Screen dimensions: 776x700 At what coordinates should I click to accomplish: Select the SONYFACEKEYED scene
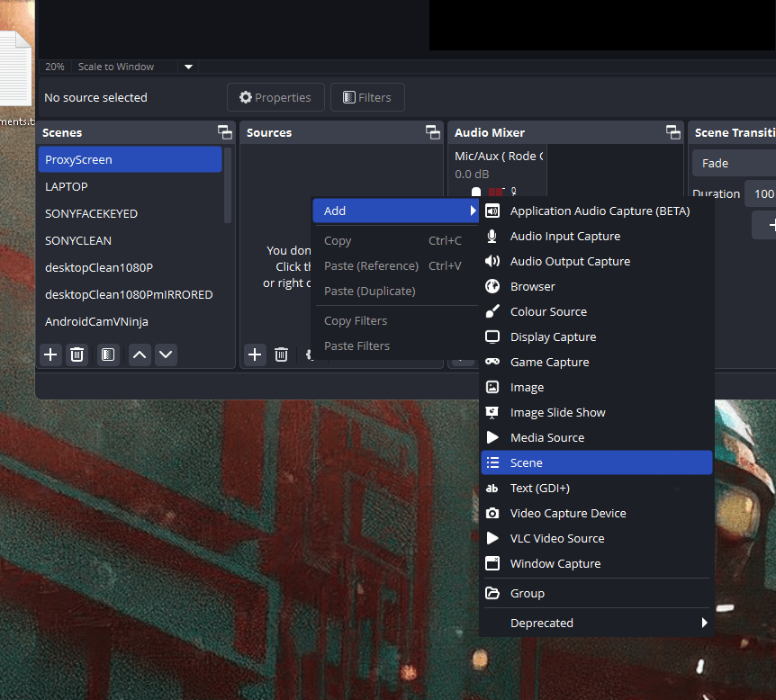pos(130,214)
